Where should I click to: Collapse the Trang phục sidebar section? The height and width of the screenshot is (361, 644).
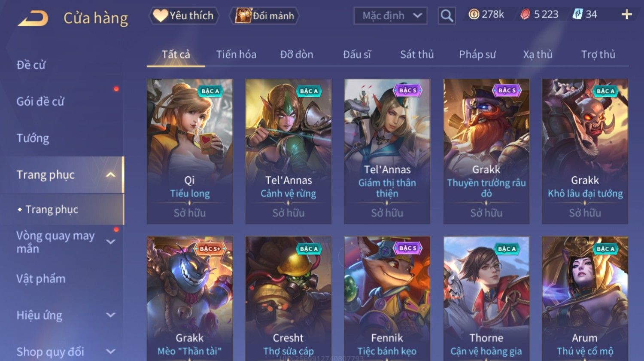coord(111,175)
